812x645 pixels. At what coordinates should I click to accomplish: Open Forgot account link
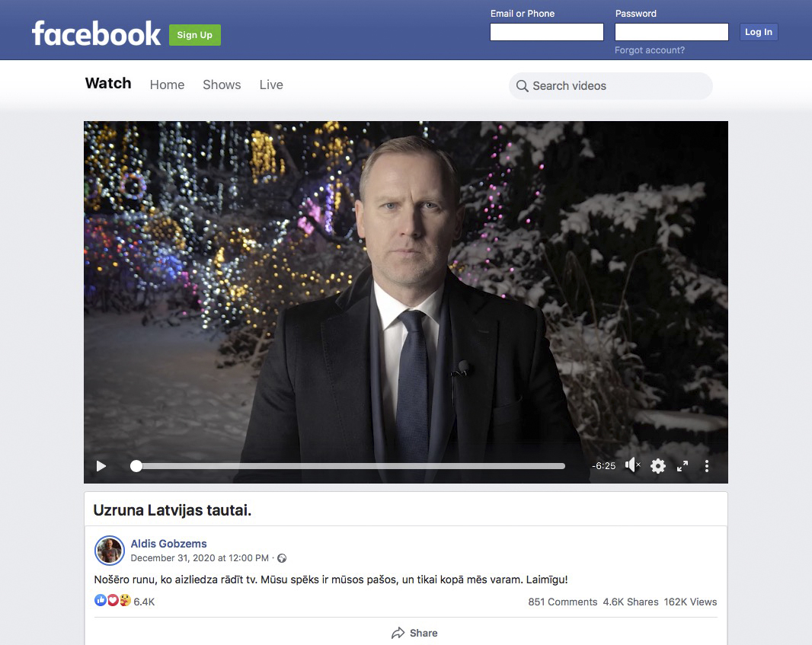point(650,50)
